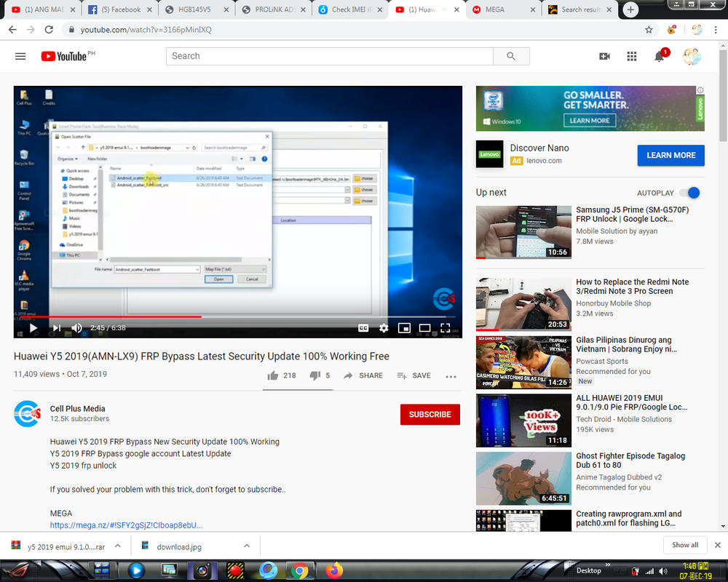Switch to the Check IMEI tab
The width and height of the screenshot is (728, 582).
(351, 9)
